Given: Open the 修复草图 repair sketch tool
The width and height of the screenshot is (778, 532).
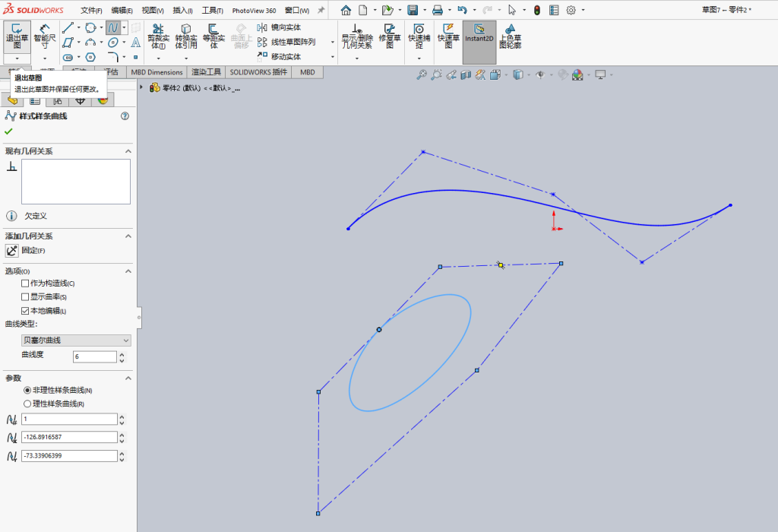Looking at the screenshot, I should click(390, 36).
